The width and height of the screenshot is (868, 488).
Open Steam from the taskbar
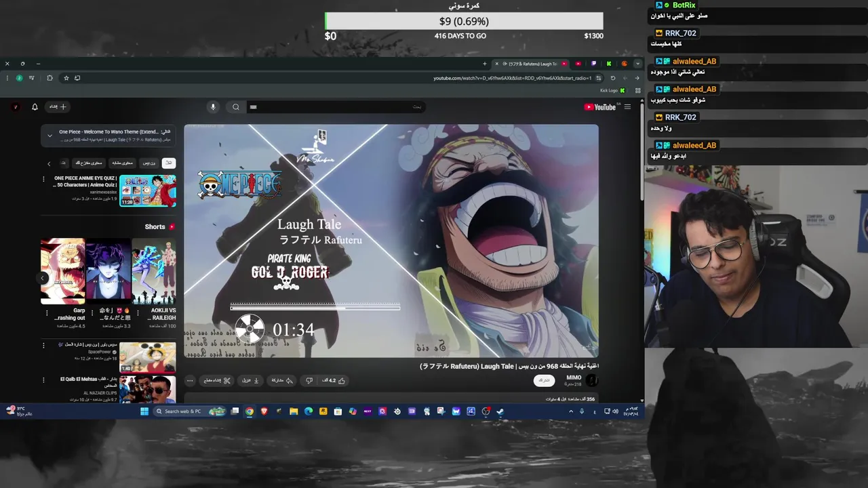coord(500,411)
